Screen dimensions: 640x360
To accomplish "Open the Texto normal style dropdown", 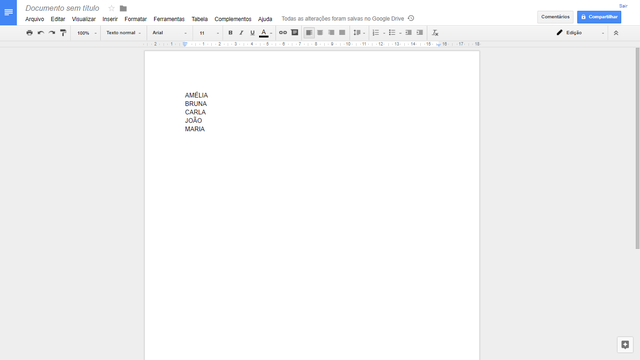I will (123, 33).
